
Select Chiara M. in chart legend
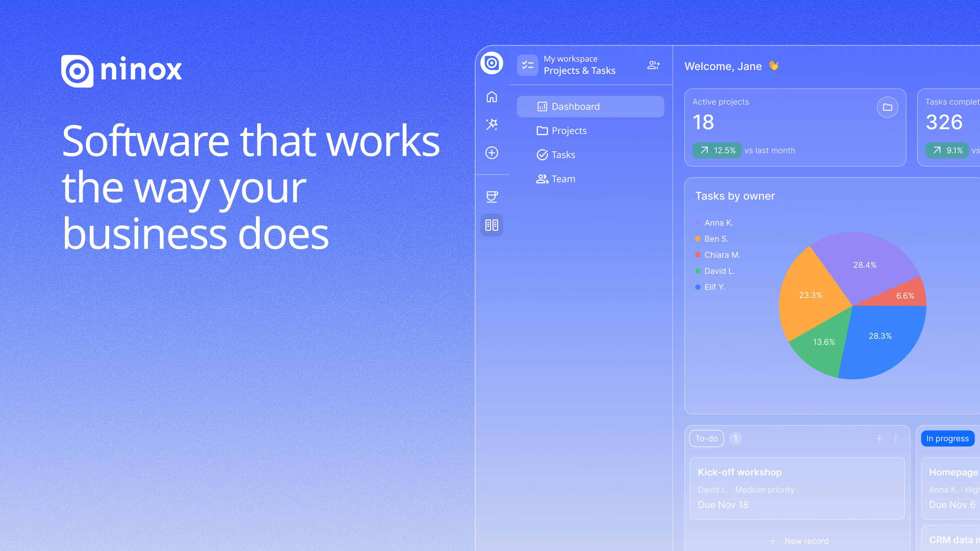click(x=718, y=255)
